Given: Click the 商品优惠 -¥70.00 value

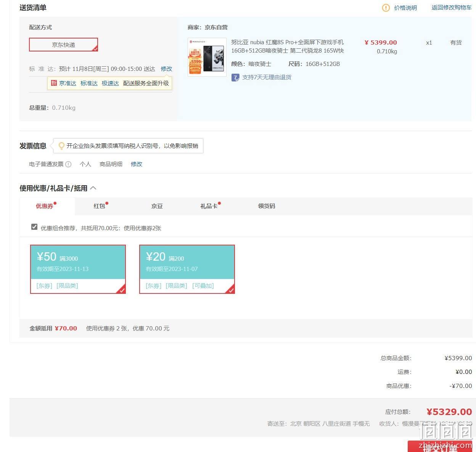Looking at the screenshot, I should tap(461, 386).
